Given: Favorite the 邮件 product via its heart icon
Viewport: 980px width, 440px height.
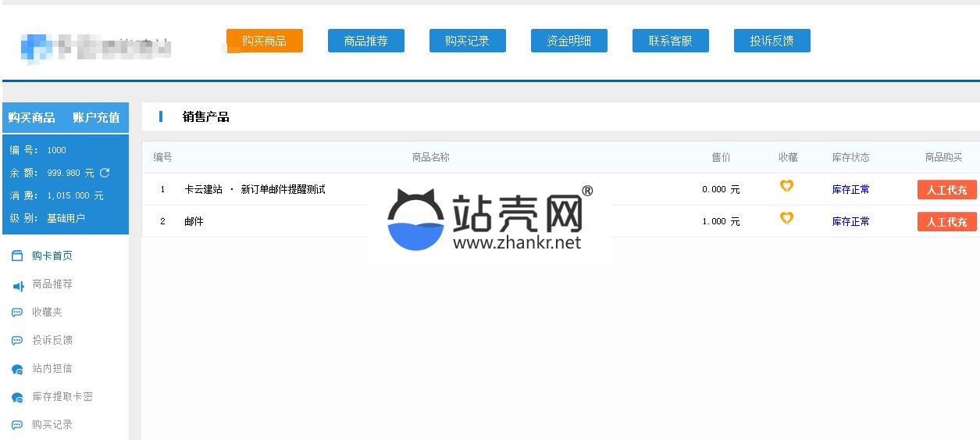Looking at the screenshot, I should pos(786,218).
